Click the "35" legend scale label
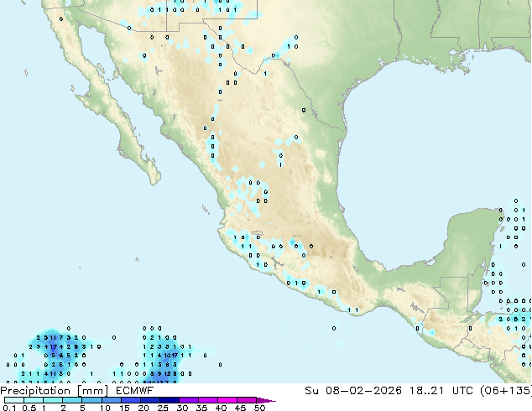The height and width of the screenshot is (411, 532). 201,408
